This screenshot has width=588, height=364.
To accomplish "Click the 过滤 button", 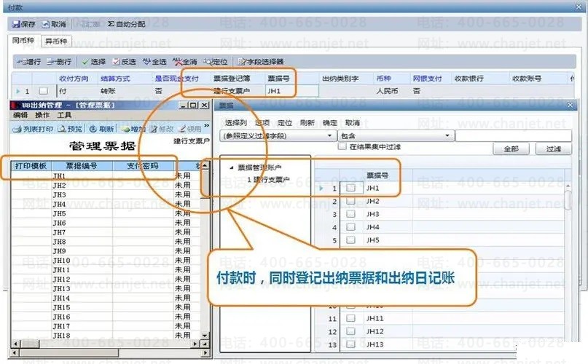I will pyautogui.click(x=554, y=149).
